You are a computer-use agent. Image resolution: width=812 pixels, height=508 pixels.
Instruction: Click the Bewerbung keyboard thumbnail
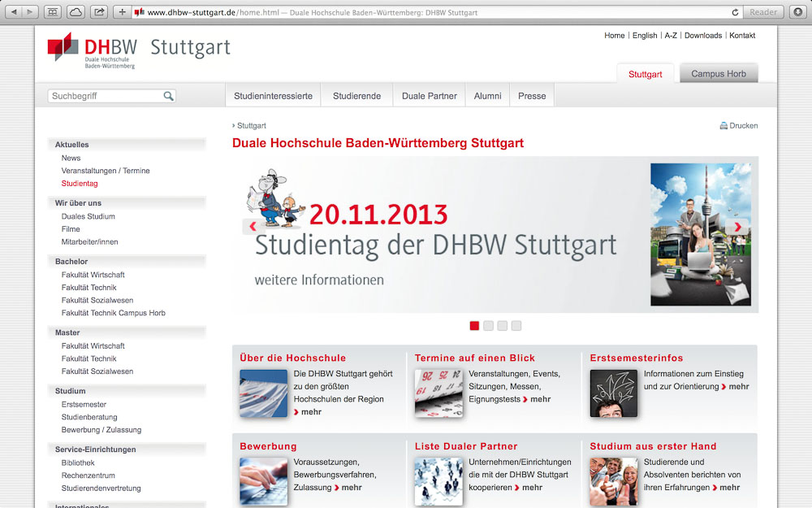(x=264, y=481)
